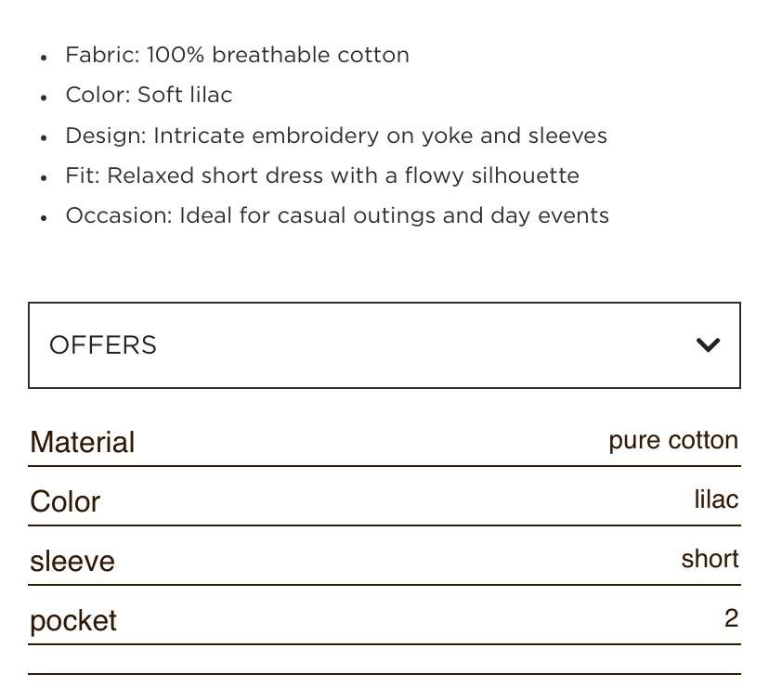Click the OFFERS heading text
This screenshot has height=700, width=769.
103,345
